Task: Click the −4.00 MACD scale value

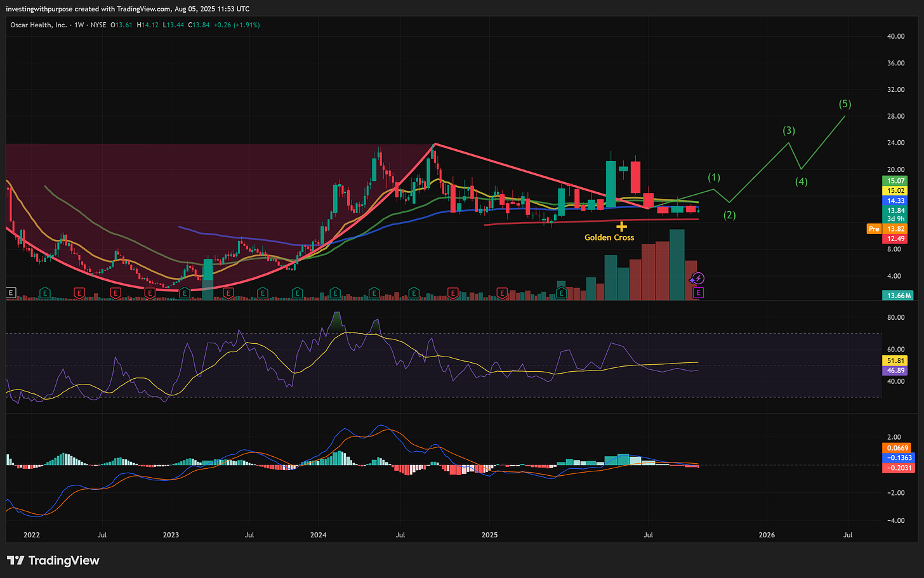Action: [895, 520]
